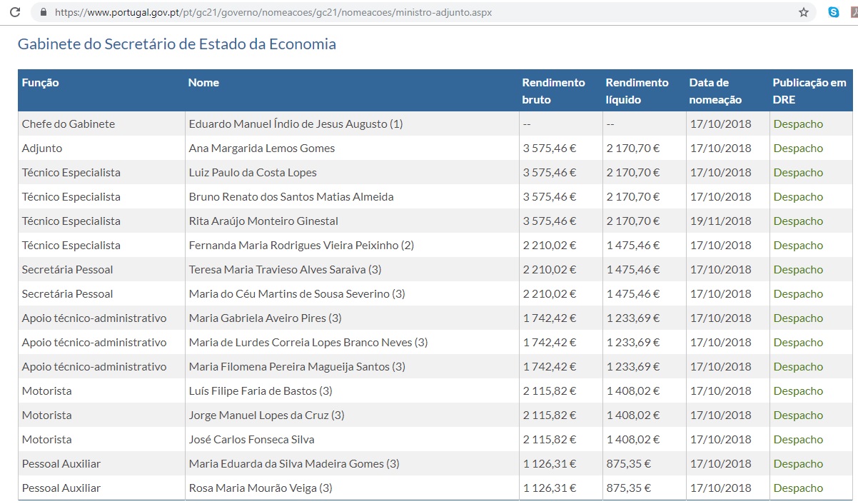Open the Skype extension icon
Screen dimensions: 858x504
click(x=834, y=12)
